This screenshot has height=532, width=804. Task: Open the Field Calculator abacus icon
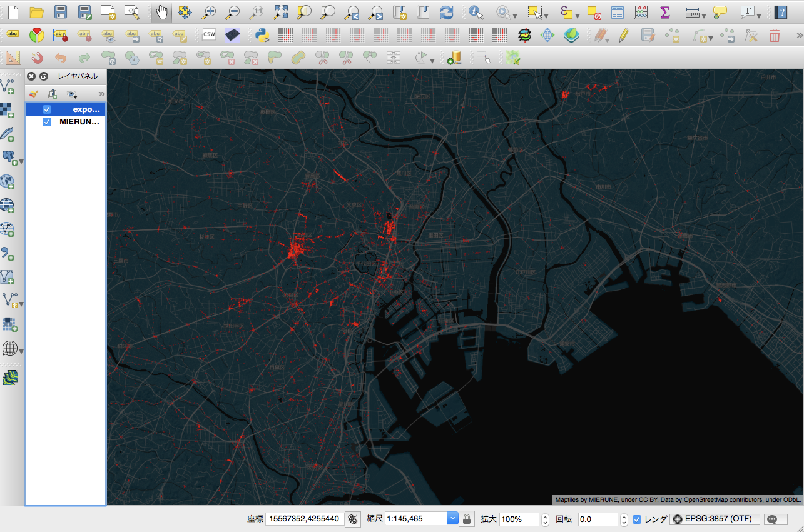pos(641,12)
